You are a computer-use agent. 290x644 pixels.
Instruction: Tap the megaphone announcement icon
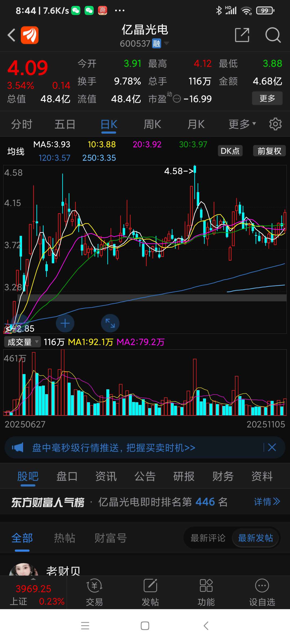coord(18,447)
